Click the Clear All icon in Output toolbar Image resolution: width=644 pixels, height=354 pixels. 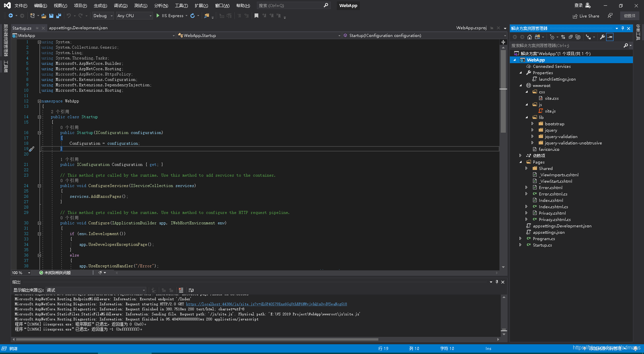(x=181, y=290)
